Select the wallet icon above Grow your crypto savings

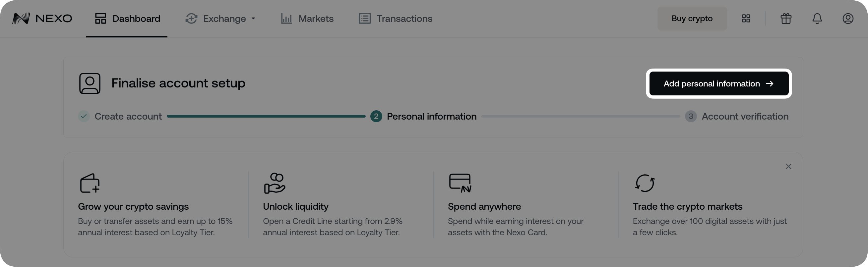[x=89, y=183]
